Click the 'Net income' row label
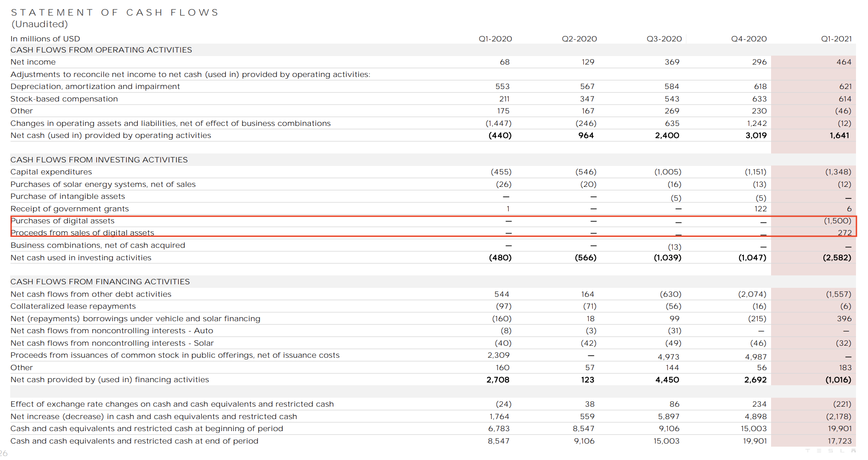This screenshot has width=868, height=460. point(33,62)
